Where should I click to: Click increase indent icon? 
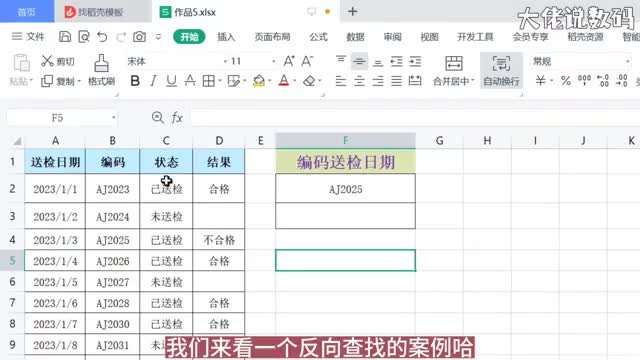(415, 61)
